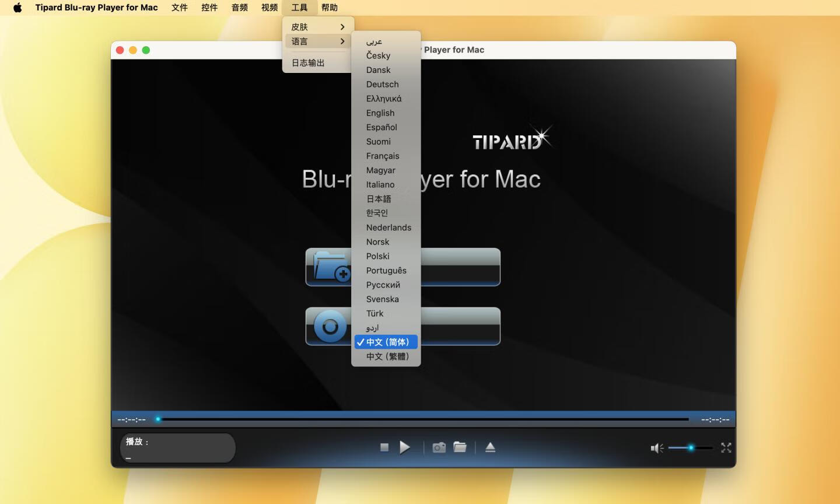Select the checked 中文 (简体) language
The image size is (840, 504).
click(386, 342)
